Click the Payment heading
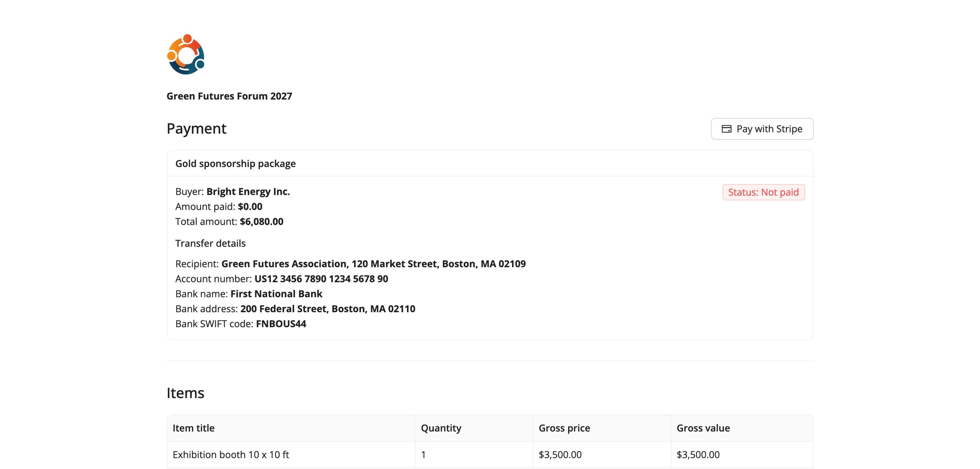 point(196,128)
